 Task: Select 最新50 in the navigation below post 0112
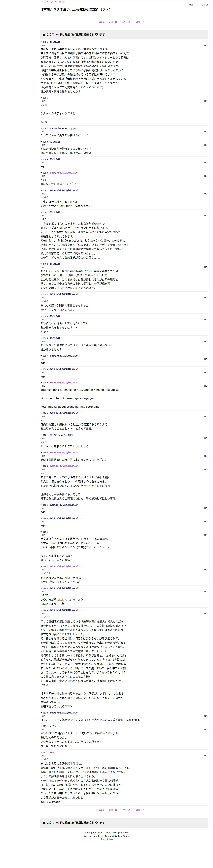[140, 810]
